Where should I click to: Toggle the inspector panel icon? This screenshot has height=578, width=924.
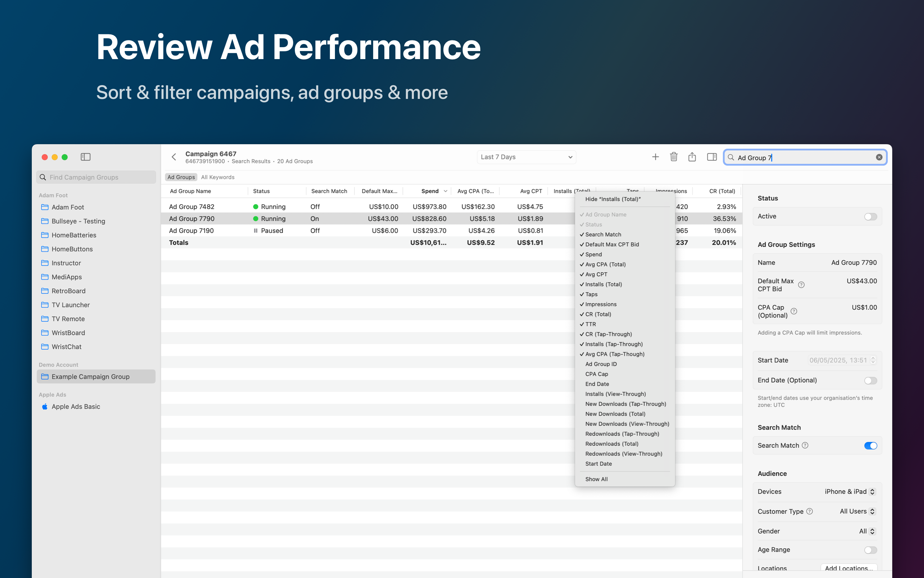[712, 157]
